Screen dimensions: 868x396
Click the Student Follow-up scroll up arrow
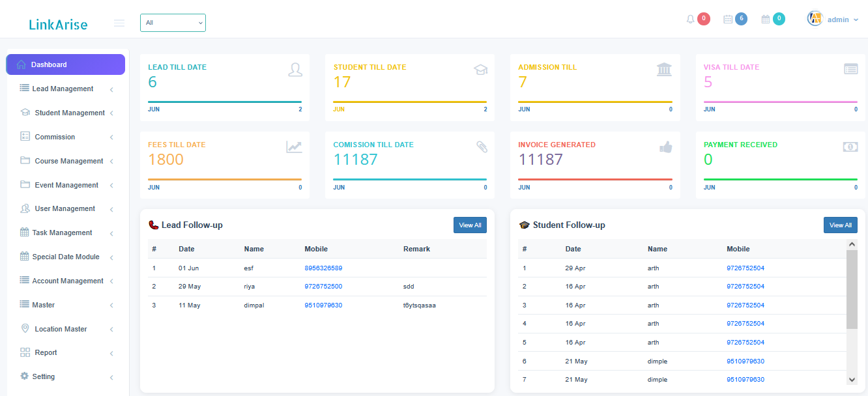pyautogui.click(x=852, y=244)
